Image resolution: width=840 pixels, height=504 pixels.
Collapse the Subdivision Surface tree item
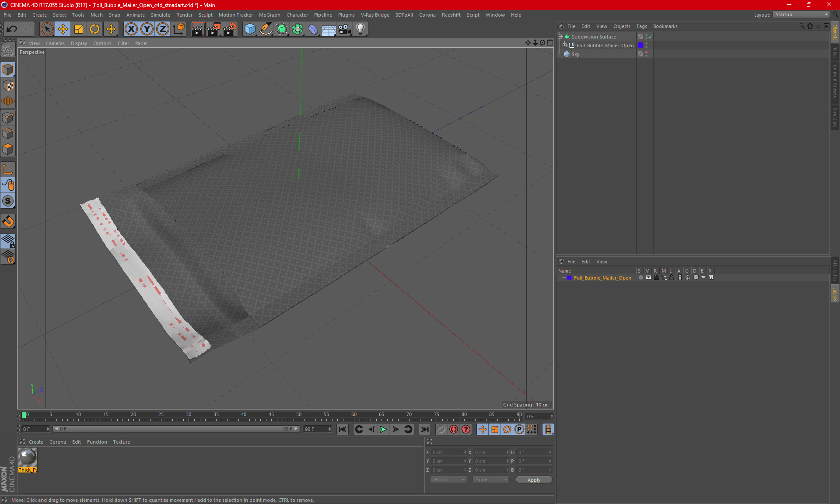(560, 37)
